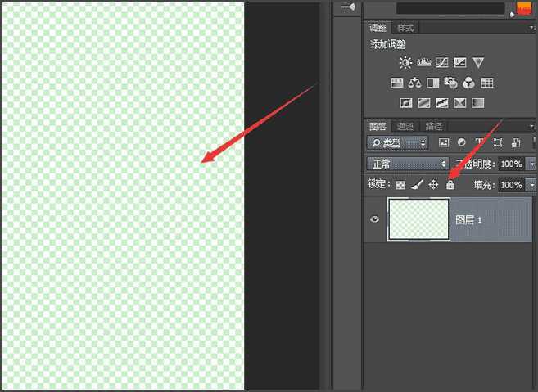Screen dimensions: 538x392
Task: Filter layers by smart objects icon
Action: coord(516,142)
